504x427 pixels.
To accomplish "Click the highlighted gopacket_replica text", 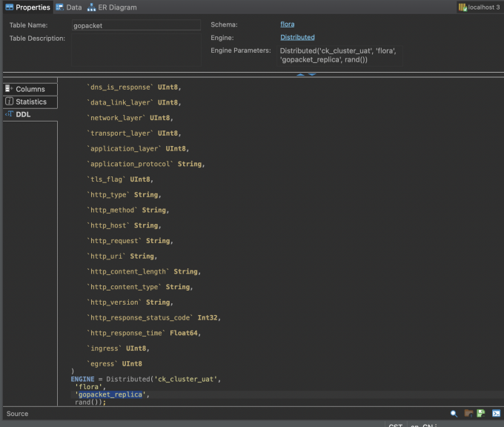I will pos(110,394).
